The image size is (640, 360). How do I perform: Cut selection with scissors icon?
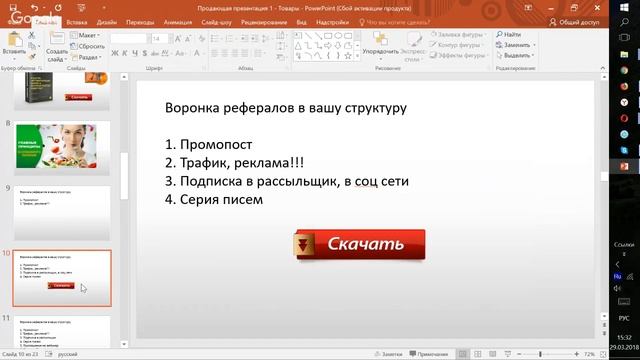(32, 36)
